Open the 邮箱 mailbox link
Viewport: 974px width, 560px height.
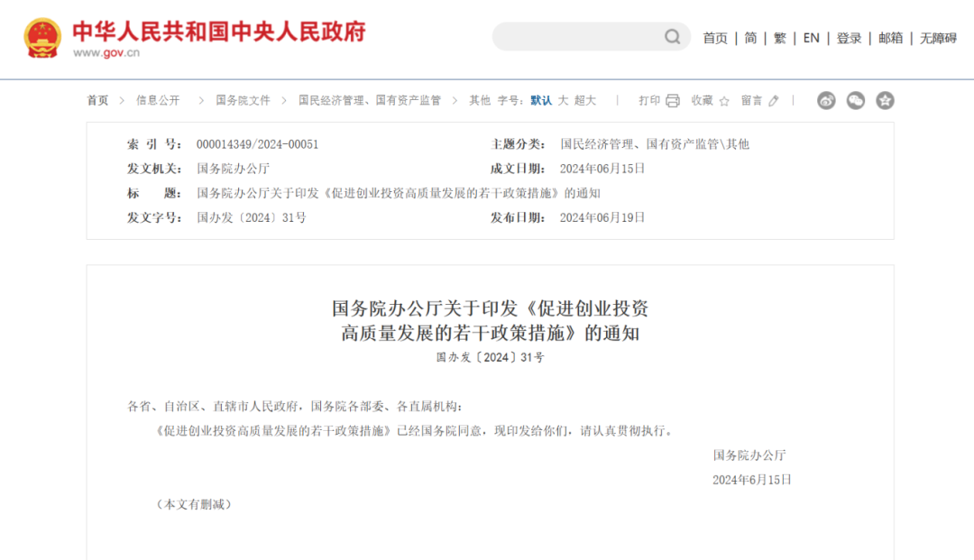[x=890, y=38]
